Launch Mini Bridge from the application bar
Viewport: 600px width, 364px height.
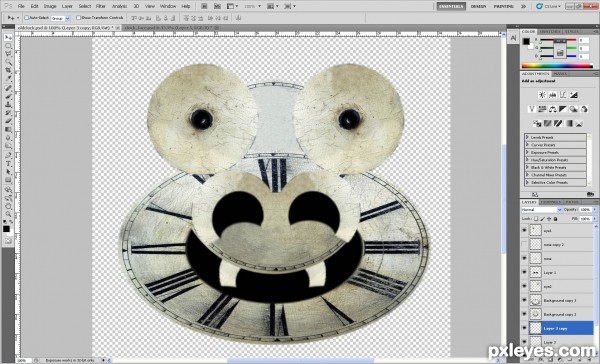(217, 6)
